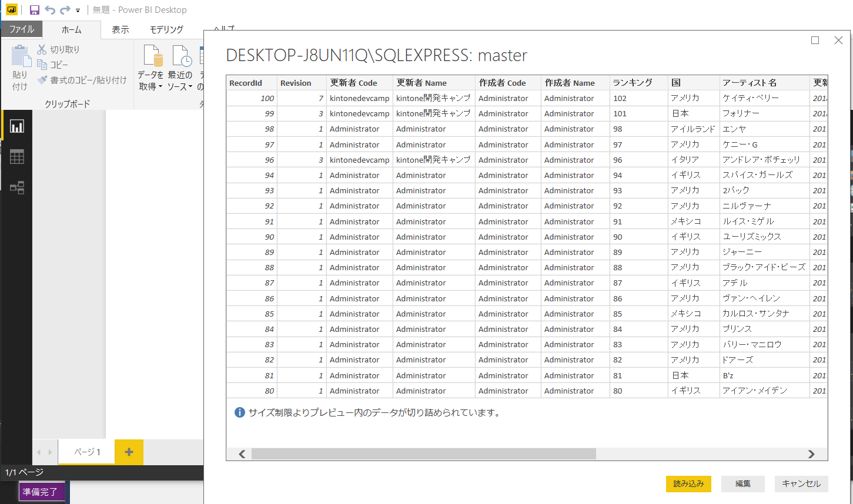Screen dimensions: 853x504
Task: Save the file using quick access Save icon
Action: click(34, 9)
